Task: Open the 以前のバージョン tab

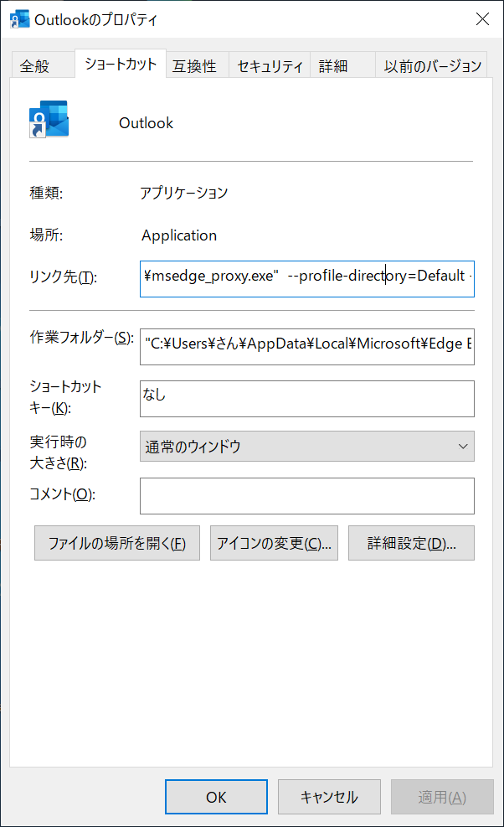Action: coord(431,66)
